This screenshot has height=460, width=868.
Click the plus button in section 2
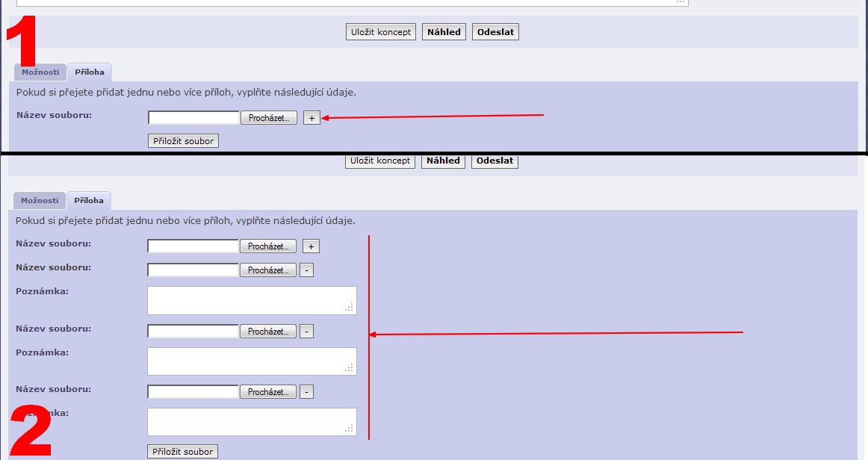tap(311, 246)
